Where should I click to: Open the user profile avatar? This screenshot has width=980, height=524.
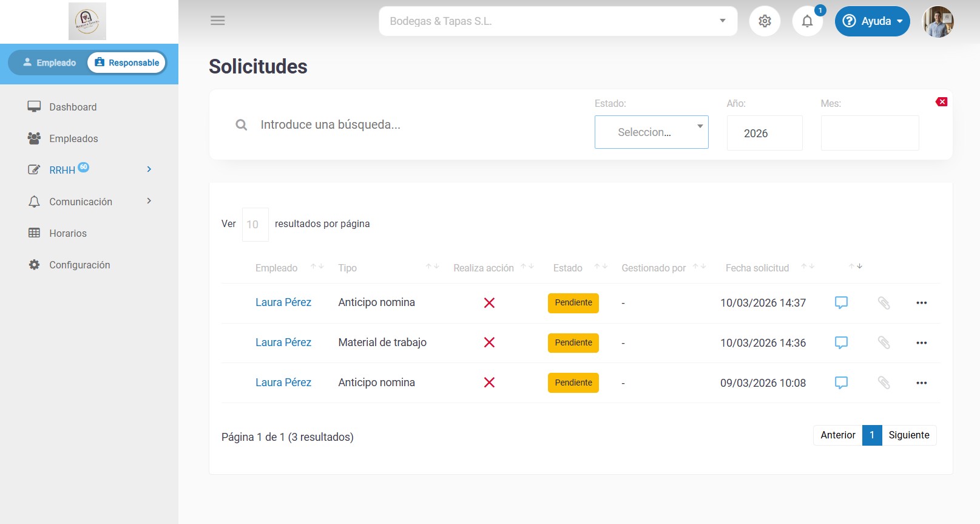coord(938,21)
